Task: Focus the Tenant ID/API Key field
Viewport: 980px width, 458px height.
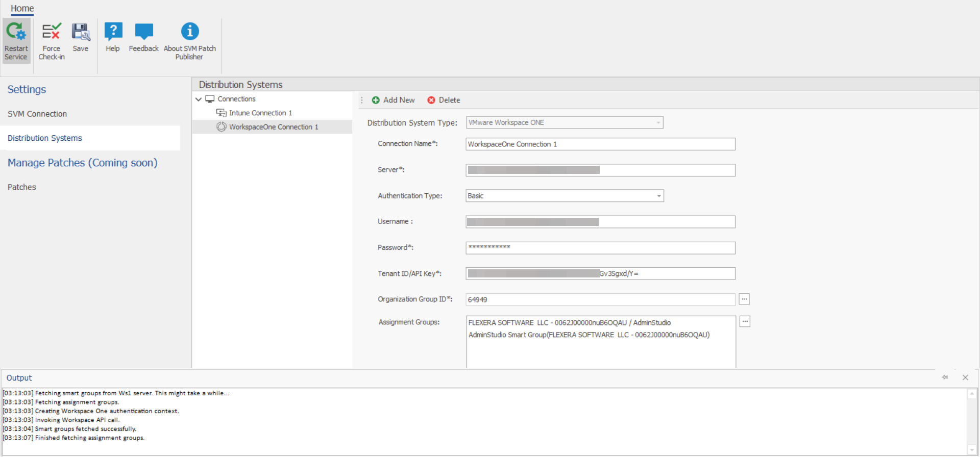Action: [600, 273]
